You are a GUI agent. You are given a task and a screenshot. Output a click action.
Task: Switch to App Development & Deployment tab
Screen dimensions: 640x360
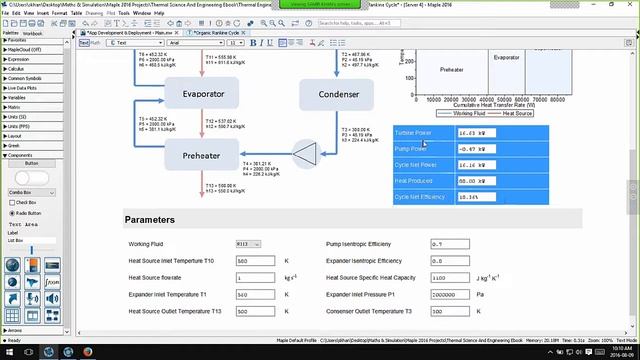click(x=129, y=33)
